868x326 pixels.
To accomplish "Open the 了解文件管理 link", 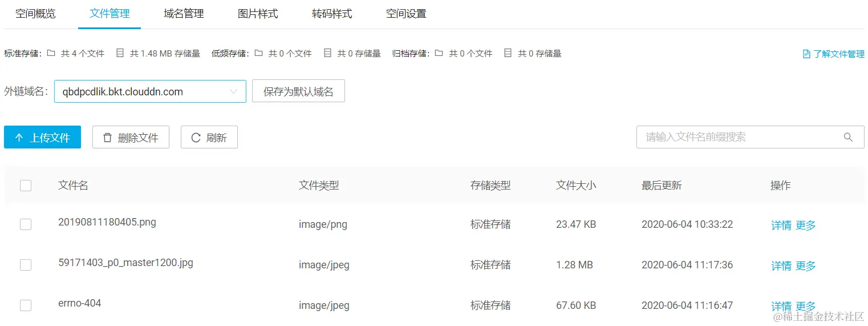I will (x=834, y=54).
